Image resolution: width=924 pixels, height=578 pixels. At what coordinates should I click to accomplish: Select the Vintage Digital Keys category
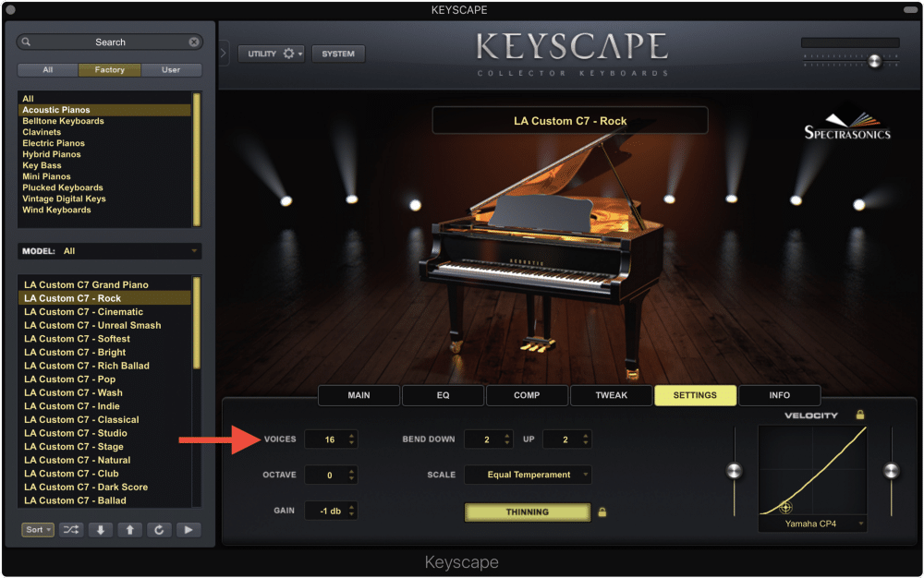tap(104, 199)
